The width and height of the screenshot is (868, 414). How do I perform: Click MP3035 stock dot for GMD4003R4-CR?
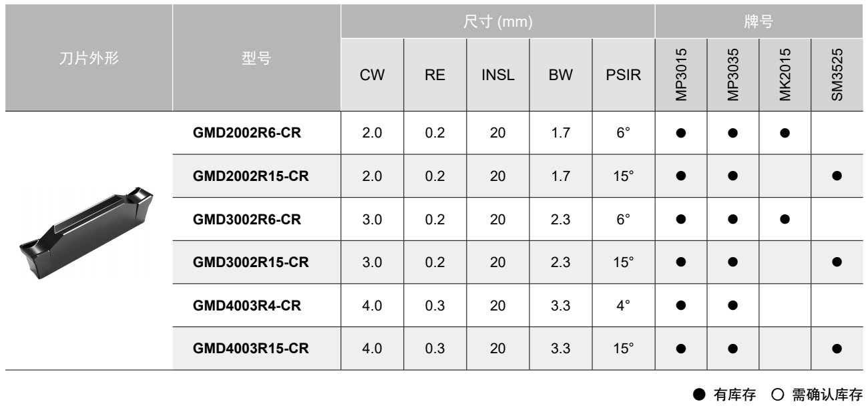[x=732, y=305]
